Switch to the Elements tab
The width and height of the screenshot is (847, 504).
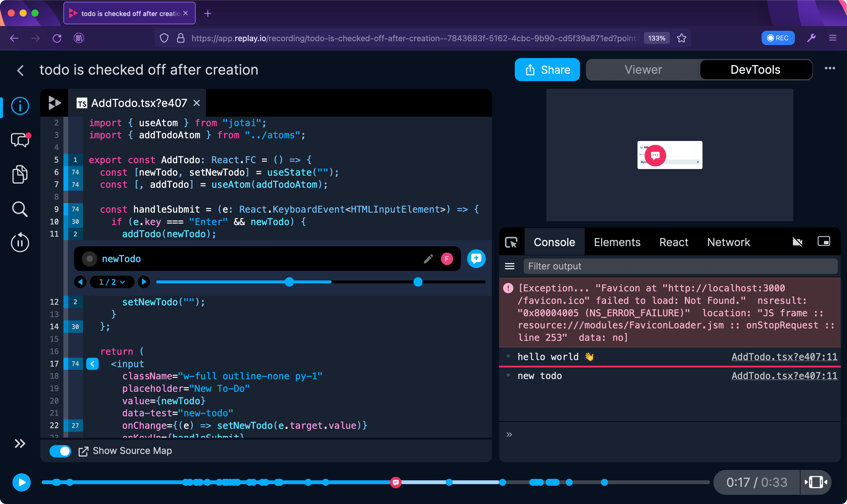pos(617,242)
